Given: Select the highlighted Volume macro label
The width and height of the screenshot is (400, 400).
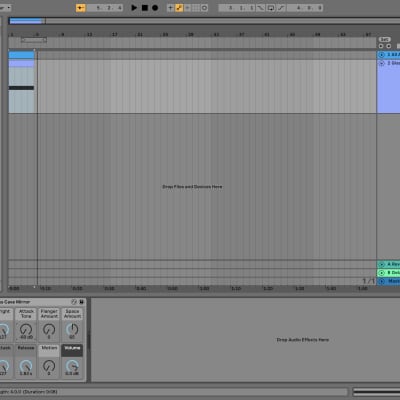Looking at the screenshot, I should point(72,348).
